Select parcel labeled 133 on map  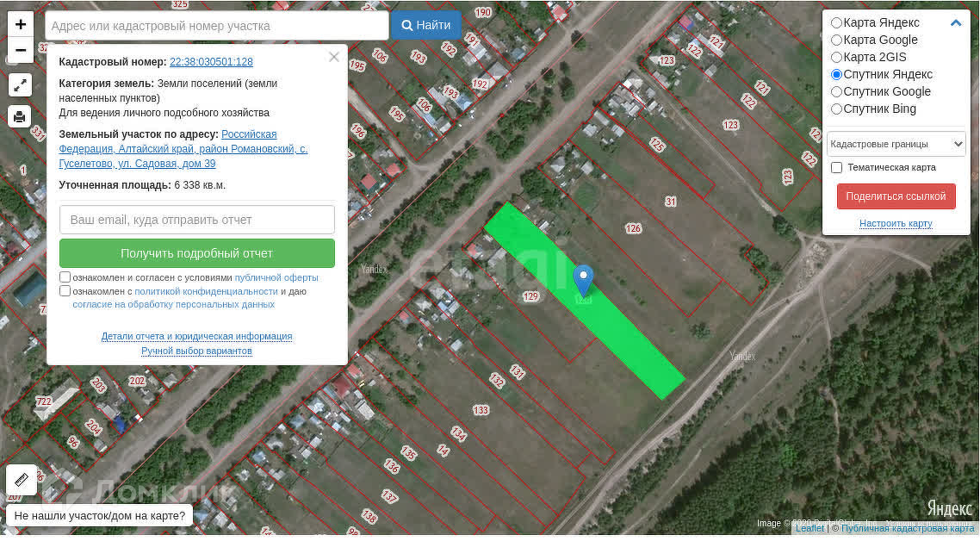coord(481,410)
